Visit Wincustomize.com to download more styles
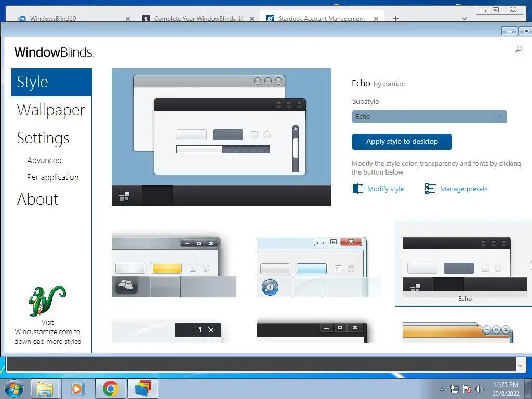 point(47,332)
